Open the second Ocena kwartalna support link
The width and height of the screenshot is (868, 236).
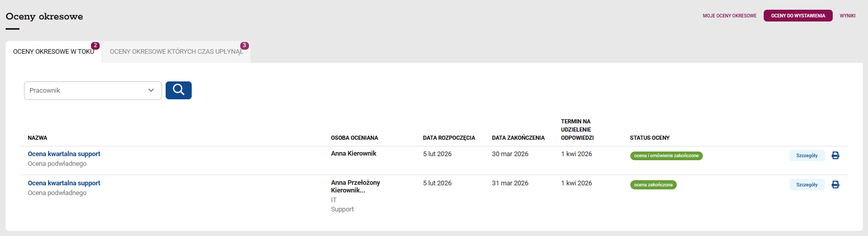pos(64,183)
